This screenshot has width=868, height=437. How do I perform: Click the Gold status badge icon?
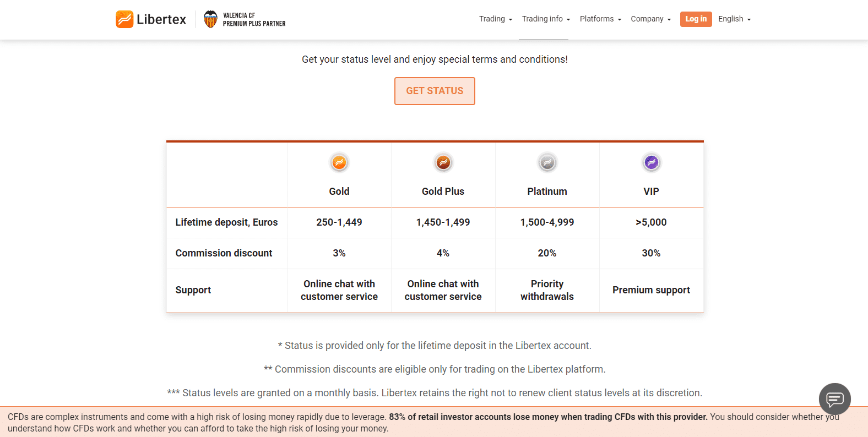pyautogui.click(x=339, y=162)
